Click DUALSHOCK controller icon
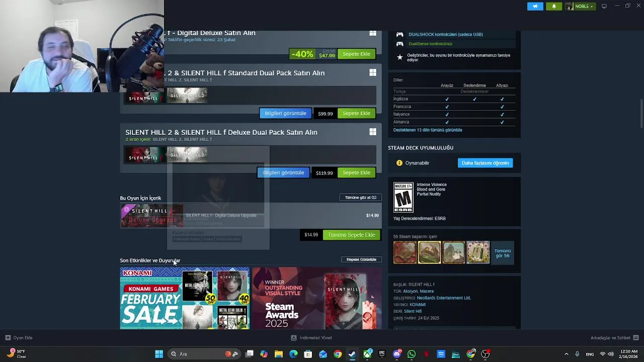 [x=399, y=34]
